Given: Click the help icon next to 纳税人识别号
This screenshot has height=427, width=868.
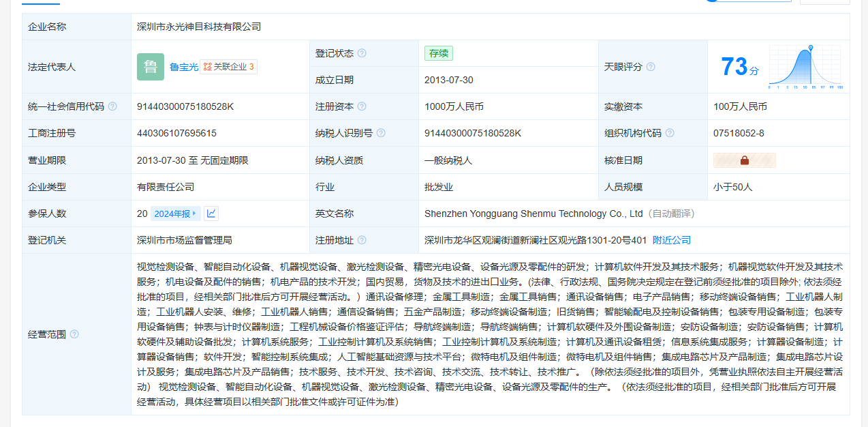Looking at the screenshot, I should pos(381,133).
